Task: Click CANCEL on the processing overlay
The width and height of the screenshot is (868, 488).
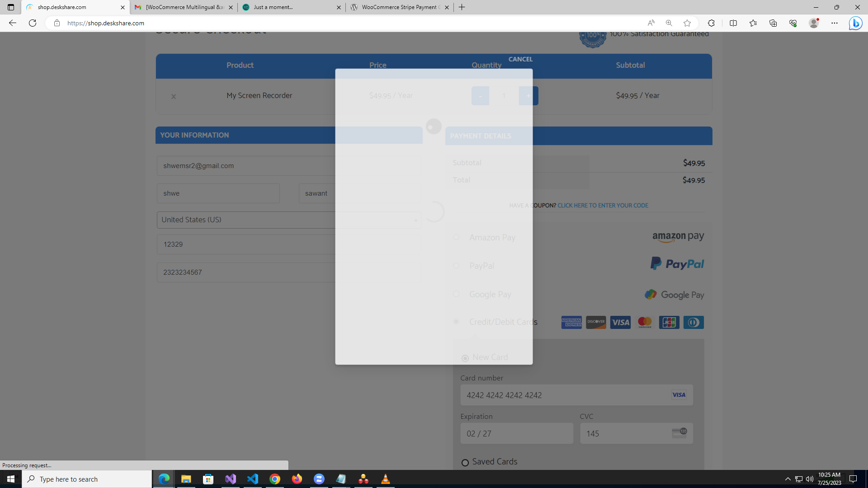Action: 520,59
